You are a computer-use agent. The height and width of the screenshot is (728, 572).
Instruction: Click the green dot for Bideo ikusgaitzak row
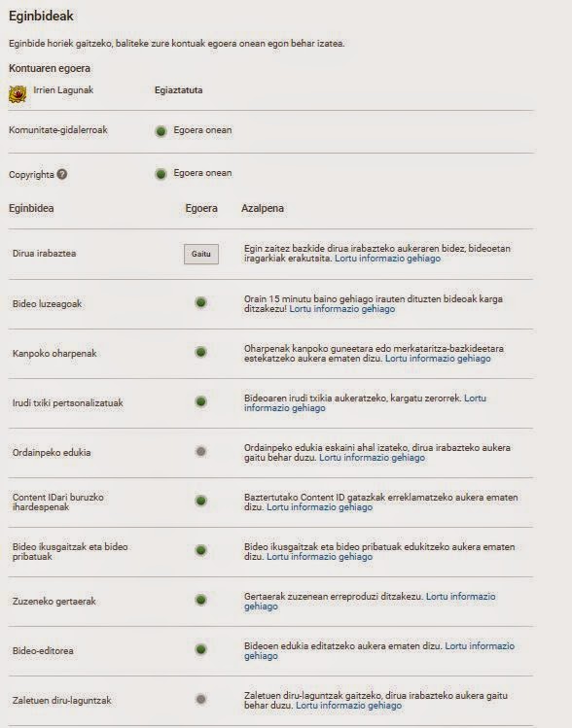click(x=200, y=551)
